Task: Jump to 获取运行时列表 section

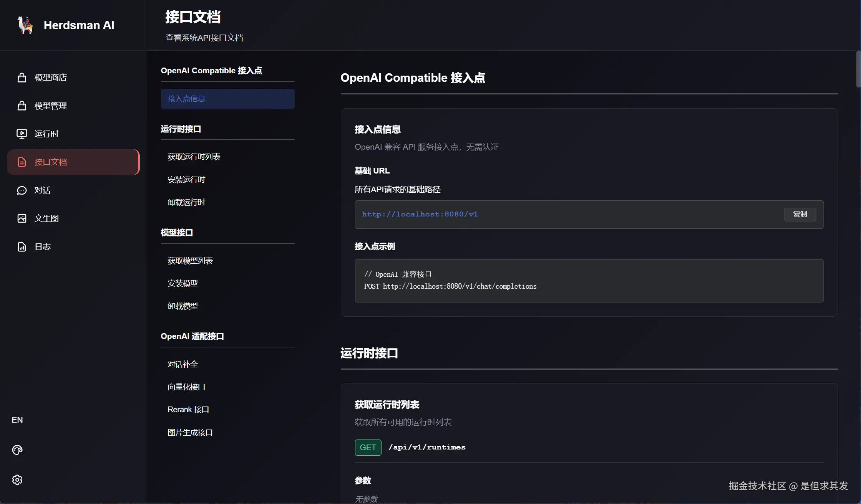Action: (194, 157)
